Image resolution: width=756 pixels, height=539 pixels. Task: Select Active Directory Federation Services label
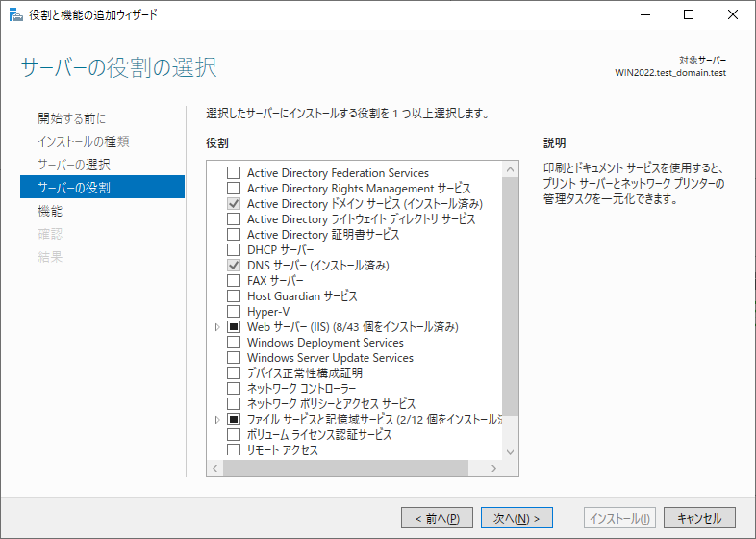[x=338, y=172]
